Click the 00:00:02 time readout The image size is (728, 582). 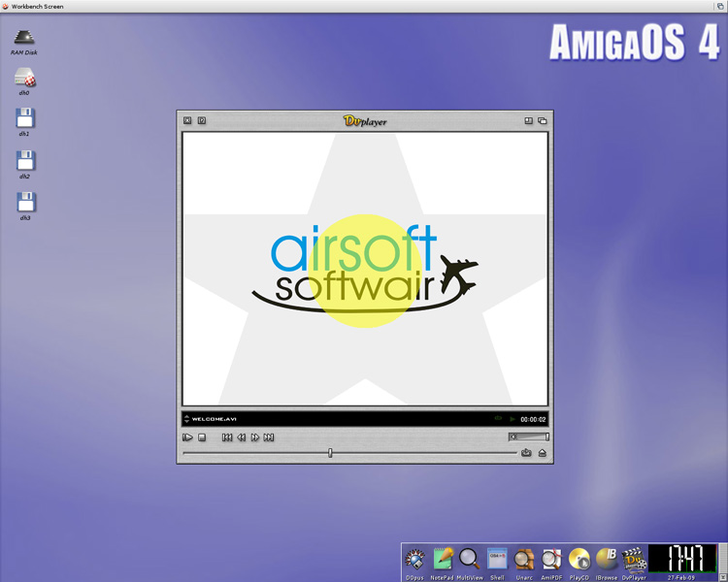[x=533, y=419]
